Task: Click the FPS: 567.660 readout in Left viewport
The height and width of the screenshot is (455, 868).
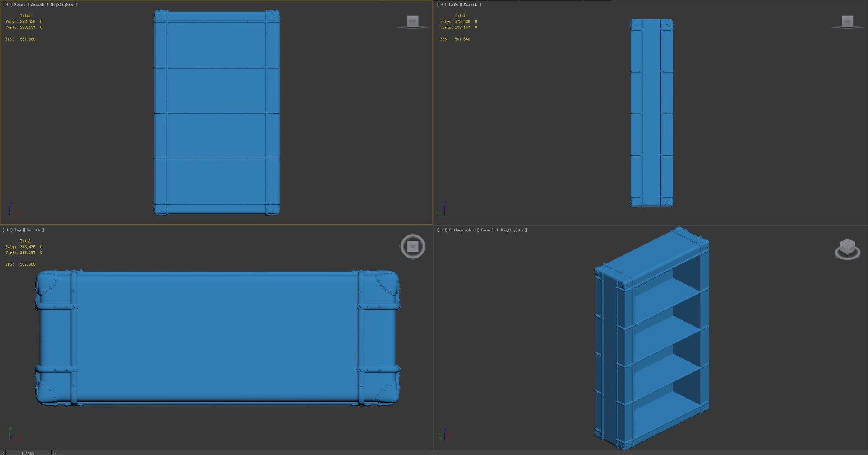Action: pyautogui.click(x=455, y=39)
